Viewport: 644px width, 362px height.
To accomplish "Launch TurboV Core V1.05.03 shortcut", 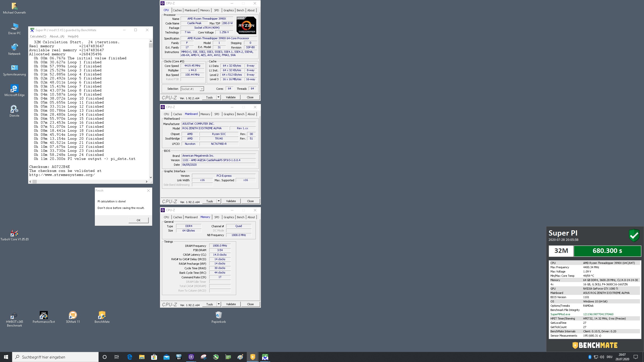I will 14,235.
